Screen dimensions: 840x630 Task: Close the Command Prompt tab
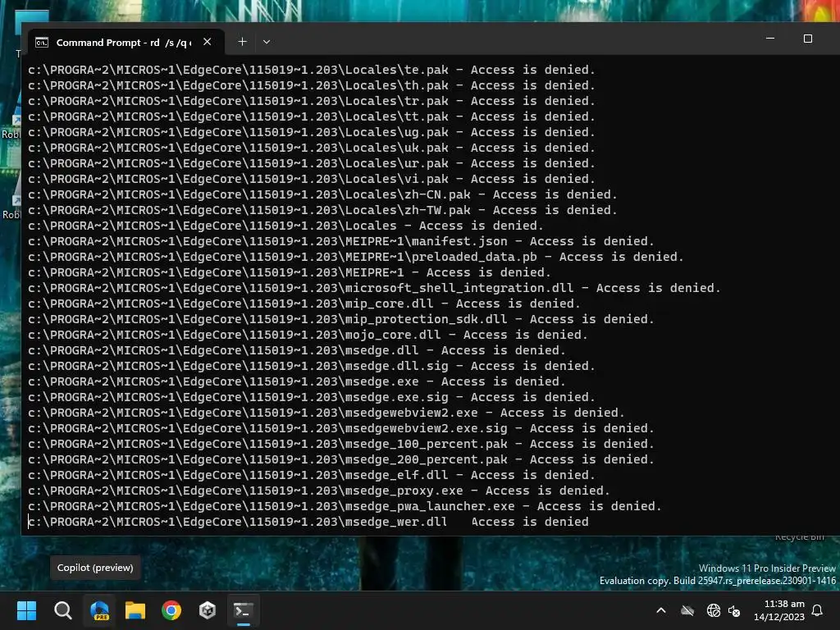click(x=208, y=42)
